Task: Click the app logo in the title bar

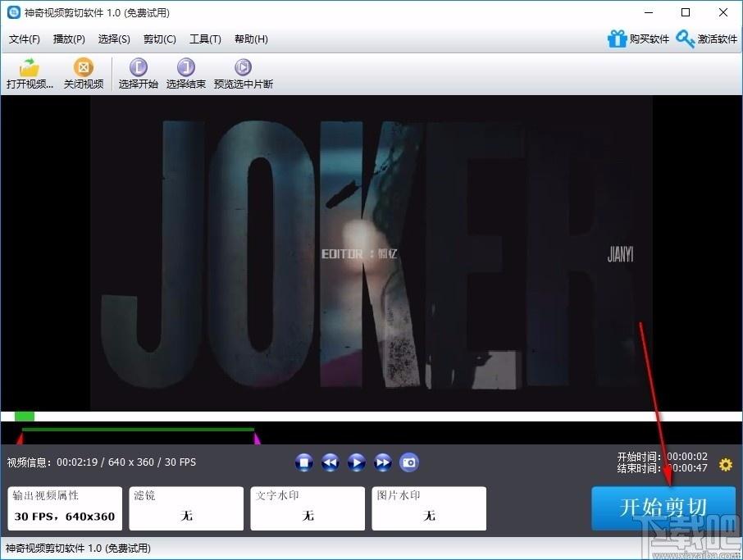Action: point(14,12)
